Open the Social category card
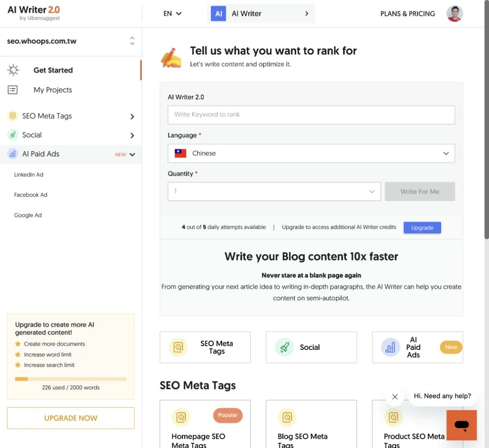 pyautogui.click(x=311, y=347)
